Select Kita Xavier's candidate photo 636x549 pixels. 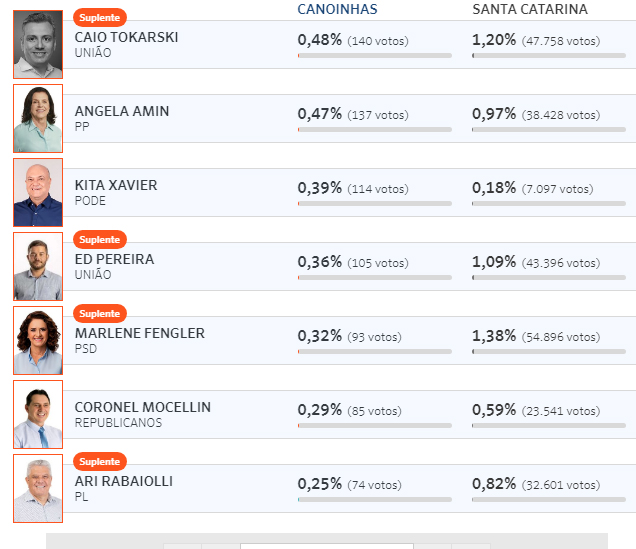coord(38,193)
